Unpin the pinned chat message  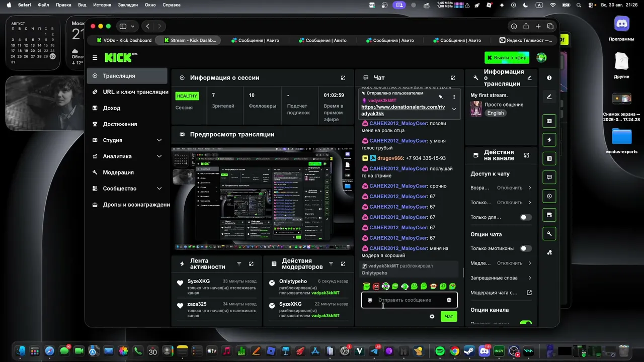coord(440,97)
